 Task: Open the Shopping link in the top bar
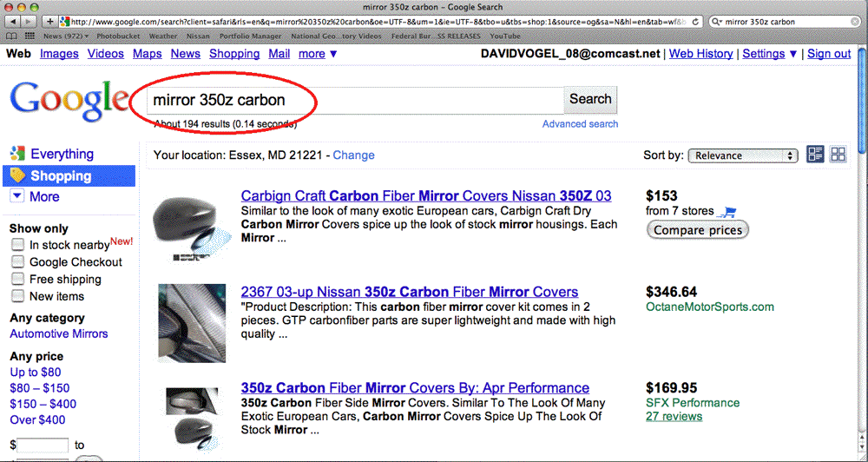coord(234,54)
